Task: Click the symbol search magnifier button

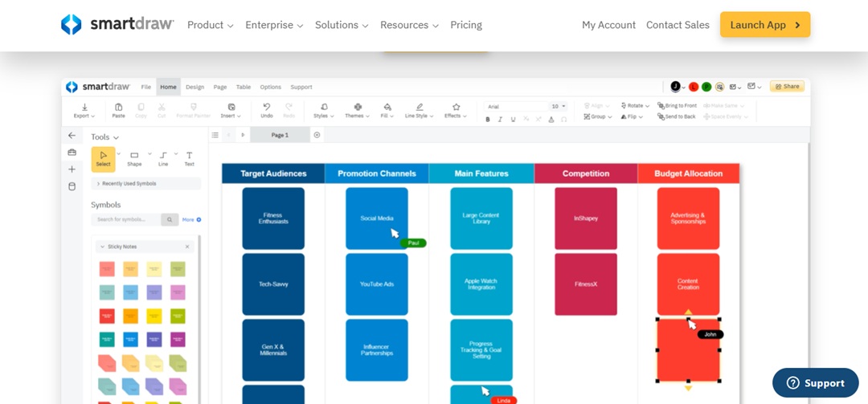Action: point(170,220)
